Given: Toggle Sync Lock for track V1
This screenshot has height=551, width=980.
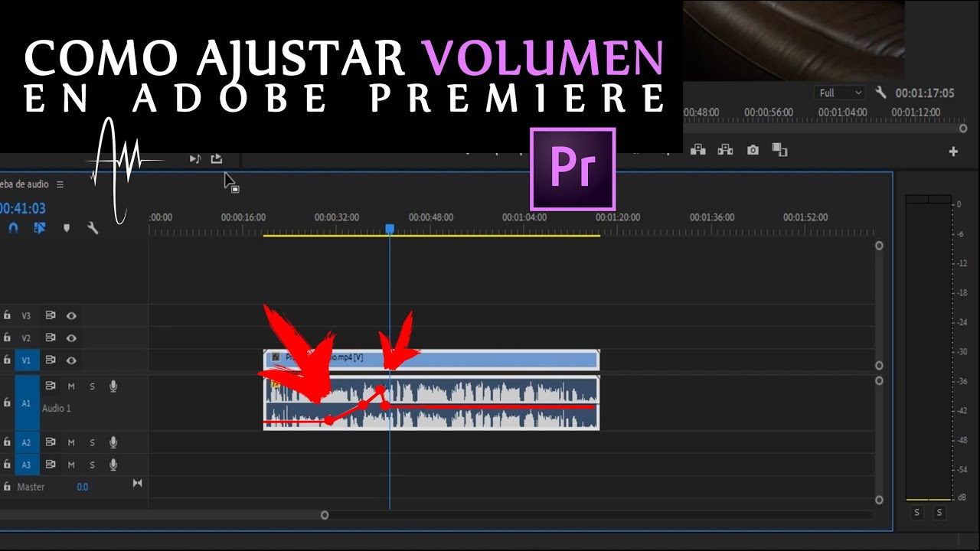Looking at the screenshot, I should pyautogui.click(x=50, y=360).
